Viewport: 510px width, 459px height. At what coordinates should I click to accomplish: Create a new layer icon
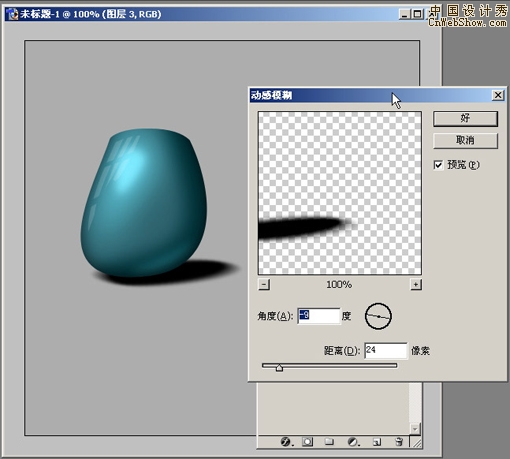tap(377, 442)
